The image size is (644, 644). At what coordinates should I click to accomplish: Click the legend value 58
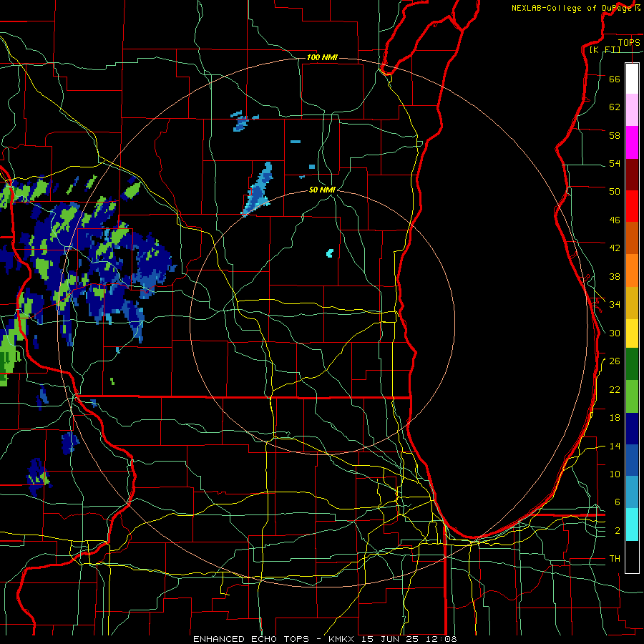tap(615, 135)
